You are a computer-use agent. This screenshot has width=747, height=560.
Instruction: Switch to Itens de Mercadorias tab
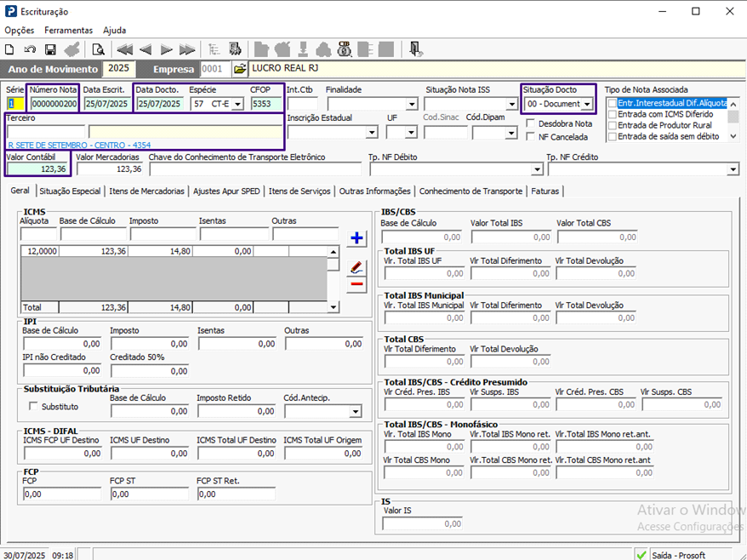pos(146,191)
